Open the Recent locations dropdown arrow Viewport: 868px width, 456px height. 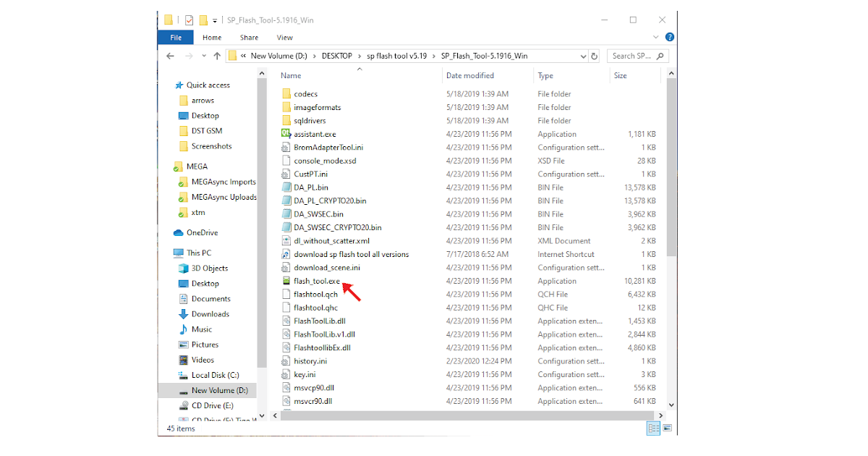(203, 56)
